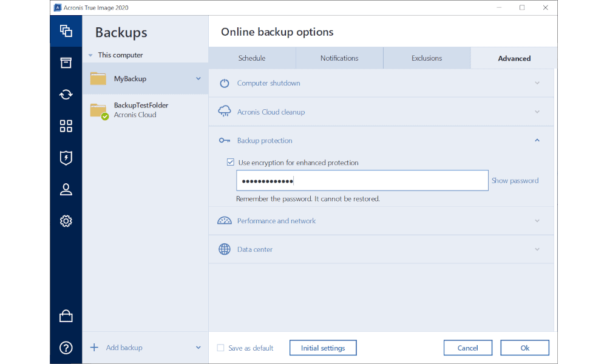
Task: Click the Data center label
Action: 255,249
